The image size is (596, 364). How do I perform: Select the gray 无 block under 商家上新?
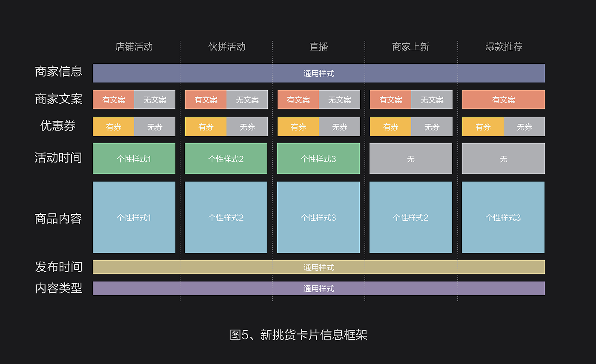click(x=411, y=159)
